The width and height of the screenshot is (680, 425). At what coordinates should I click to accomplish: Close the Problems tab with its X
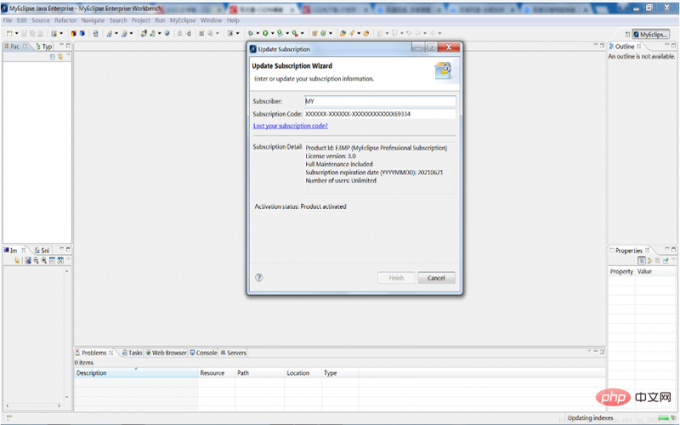click(111, 353)
